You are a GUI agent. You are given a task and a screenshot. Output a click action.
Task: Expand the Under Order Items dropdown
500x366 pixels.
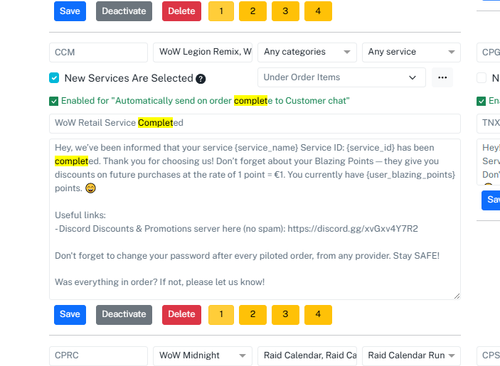[342, 78]
